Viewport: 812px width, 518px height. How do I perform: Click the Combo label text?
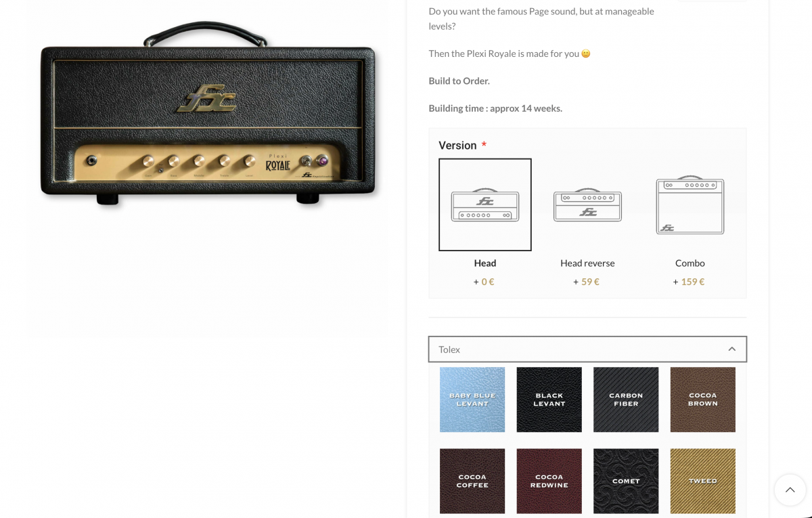click(x=690, y=263)
